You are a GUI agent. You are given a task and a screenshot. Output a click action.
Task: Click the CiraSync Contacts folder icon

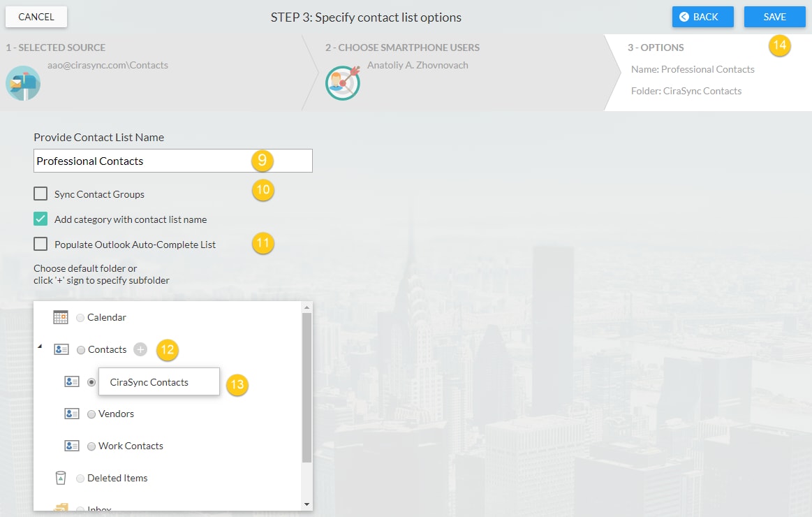click(x=71, y=381)
